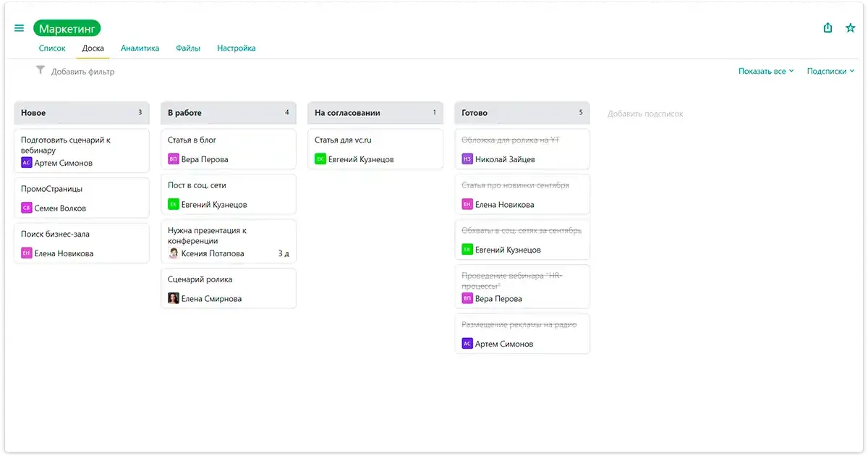Image resolution: width=868 pixels, height=456 pixels.
Task: Open the Маркетинг project title pill
Action: pos(67,29)
